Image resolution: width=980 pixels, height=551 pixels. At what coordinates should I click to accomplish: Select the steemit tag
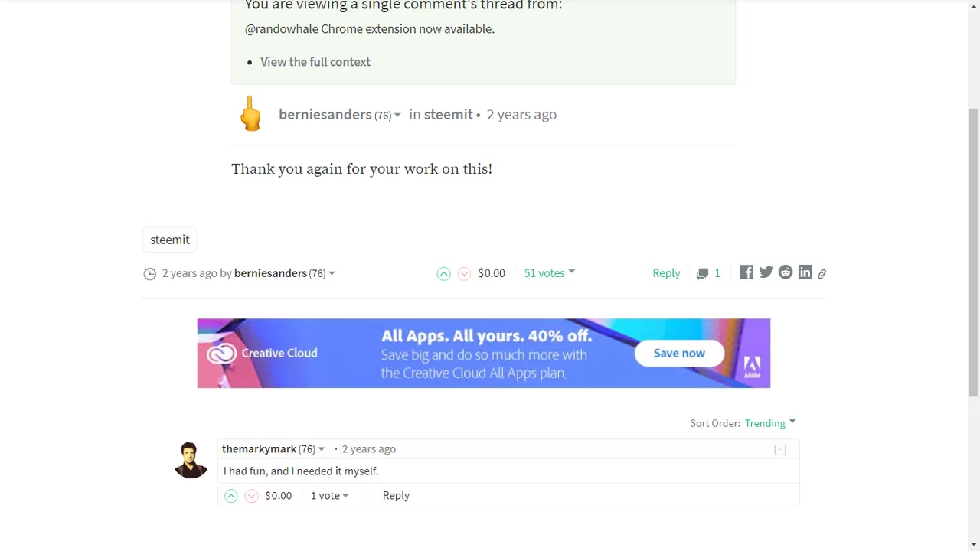(170, 240)
